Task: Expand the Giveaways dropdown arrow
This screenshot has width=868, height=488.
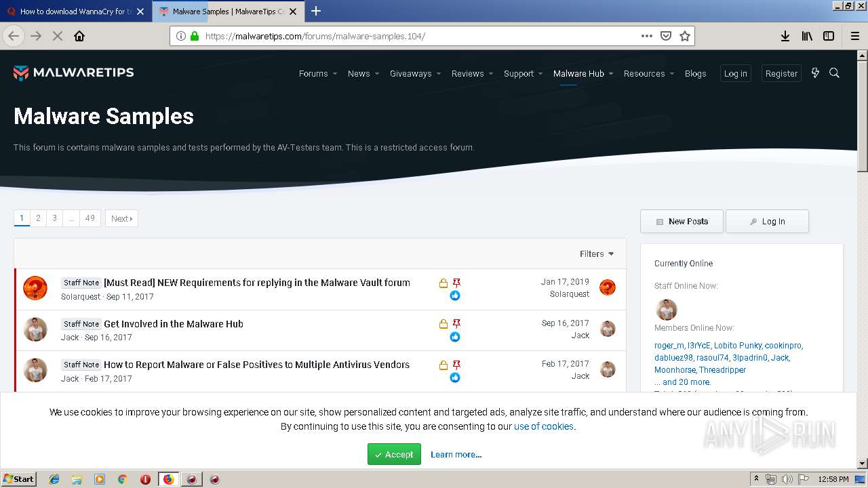Action: pyautogui.click(x=439, y=74)
